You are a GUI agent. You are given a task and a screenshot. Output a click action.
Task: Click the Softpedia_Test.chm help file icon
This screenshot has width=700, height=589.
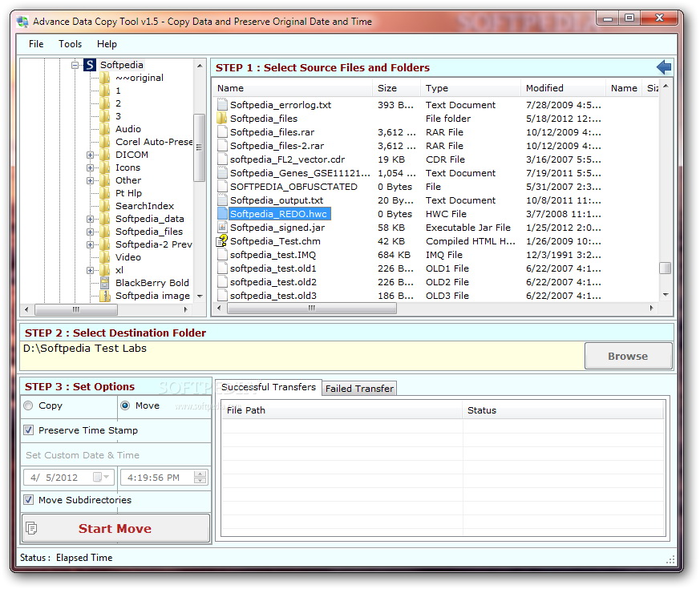(222, 241)
